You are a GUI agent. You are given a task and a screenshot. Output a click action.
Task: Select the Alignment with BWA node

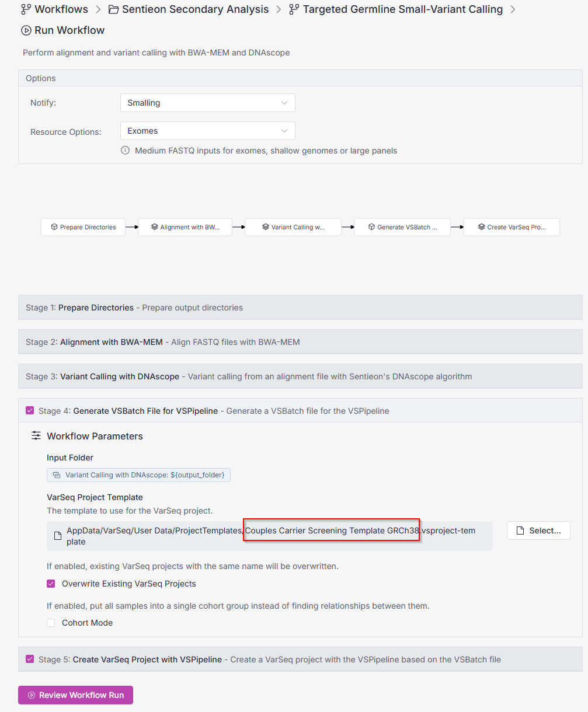pos(185,227)
